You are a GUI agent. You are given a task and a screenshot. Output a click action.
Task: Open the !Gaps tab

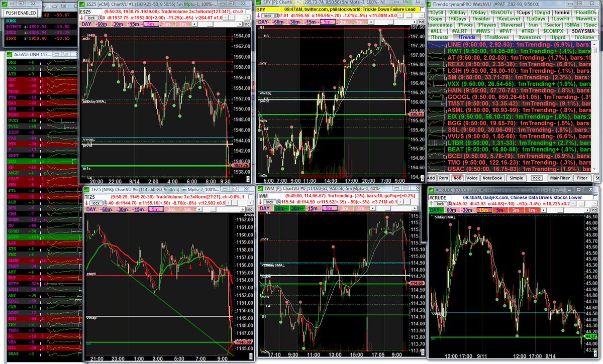pyautogui.click(x=436, y=19)
